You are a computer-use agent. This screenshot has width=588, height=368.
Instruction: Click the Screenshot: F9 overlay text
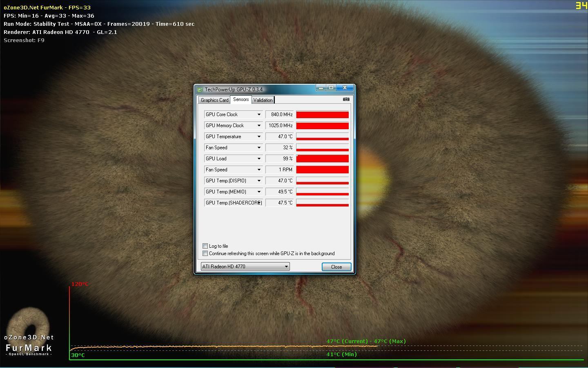[24, 40]
